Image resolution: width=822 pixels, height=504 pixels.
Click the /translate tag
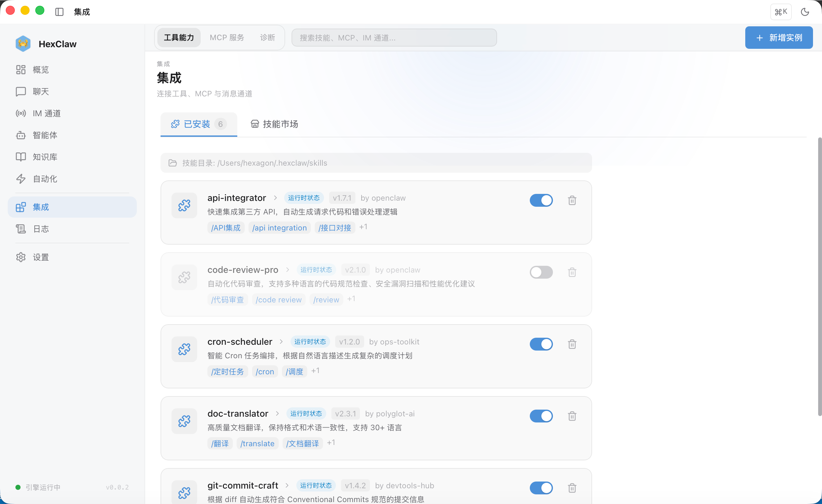(x=258, y=443)
